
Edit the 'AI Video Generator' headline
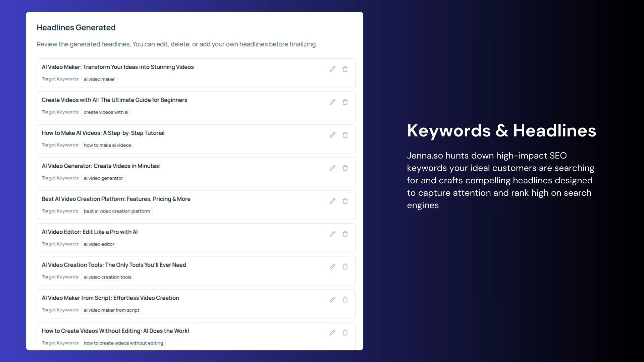pos(332,168)
